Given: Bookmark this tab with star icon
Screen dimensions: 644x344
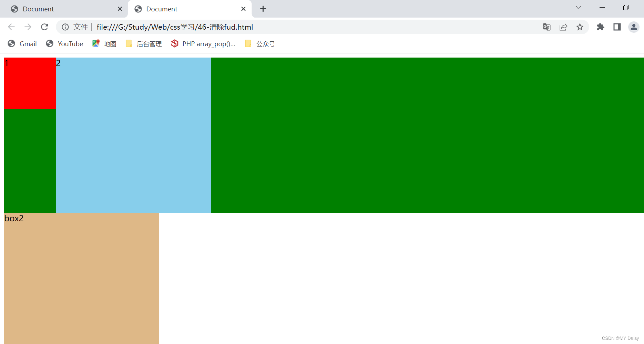Looking at the screenshot, I should 580,27.
